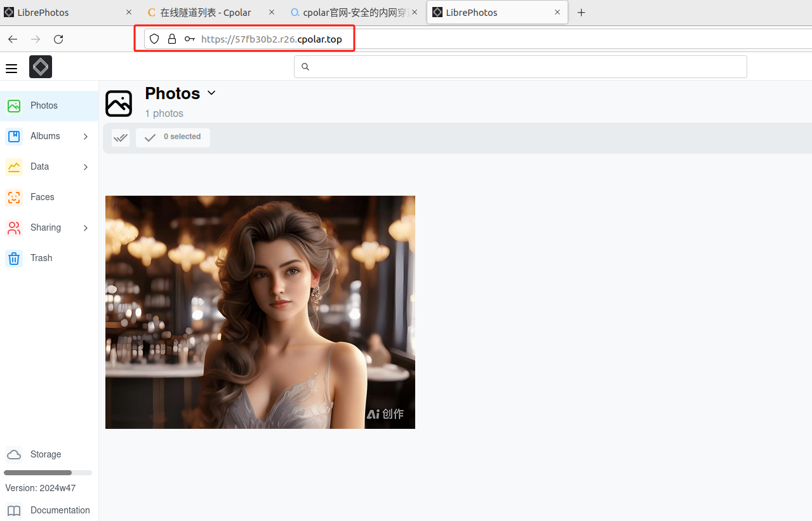The height and width of the screenshot is (521, 812).
Task: Open the Photos title dropdown
Action: (211, 93)
